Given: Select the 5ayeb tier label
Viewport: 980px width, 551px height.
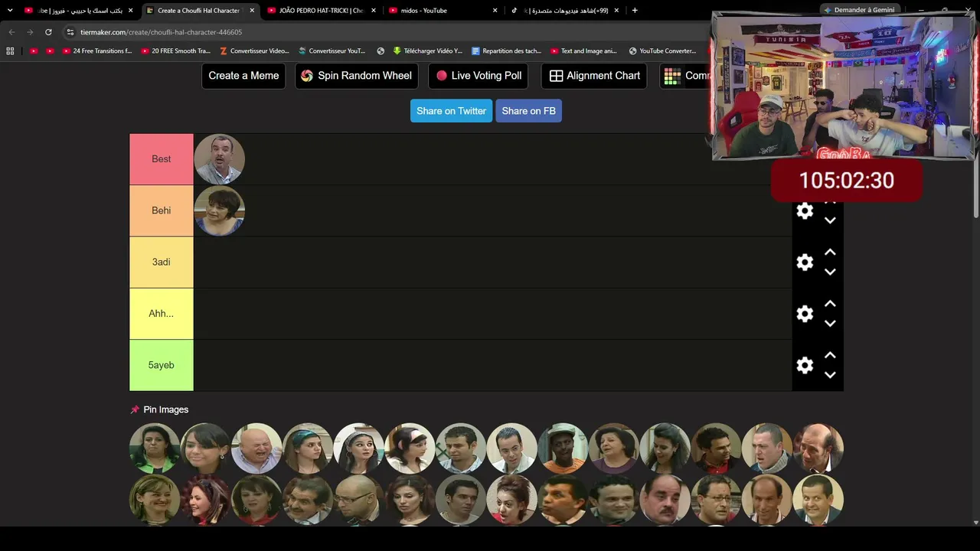Looking at the screenshot, I should (162, 365).
